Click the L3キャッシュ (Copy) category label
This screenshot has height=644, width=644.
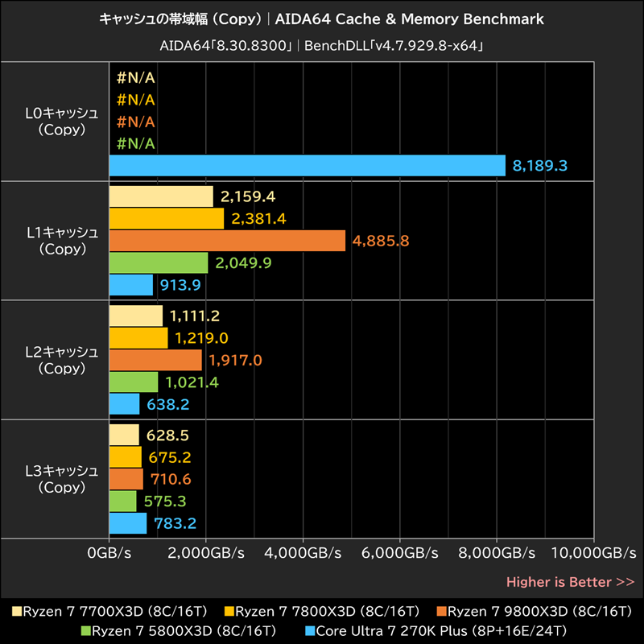tap(62, 479)
